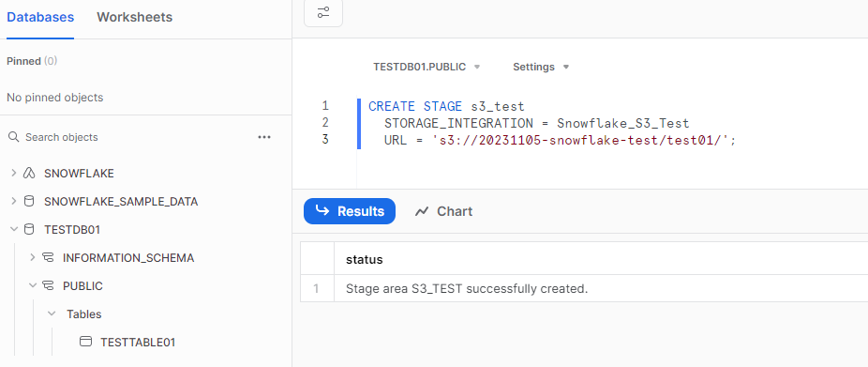868x367 pixels.
Task: Click the TESTTABLE01 table icon
Action: tap(85, 342)
